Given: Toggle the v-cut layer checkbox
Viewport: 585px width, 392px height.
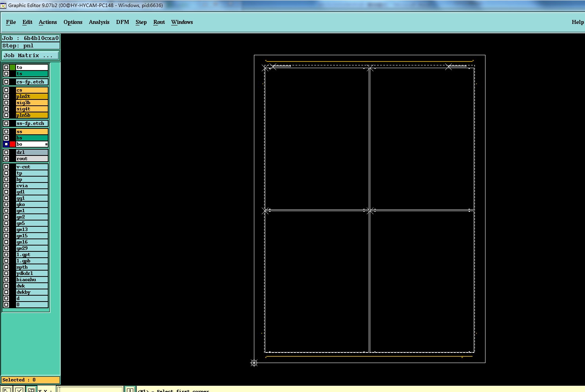Looking at the screenshot, I should [6, 167].
